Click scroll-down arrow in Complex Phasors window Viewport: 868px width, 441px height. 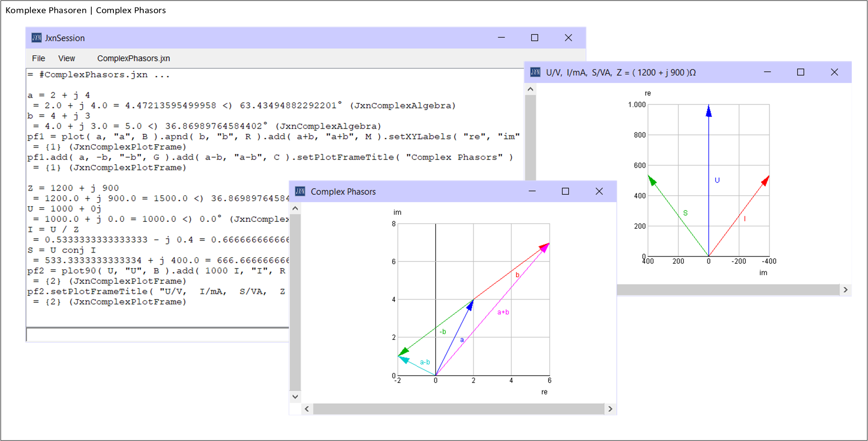(x=295, y=397)
